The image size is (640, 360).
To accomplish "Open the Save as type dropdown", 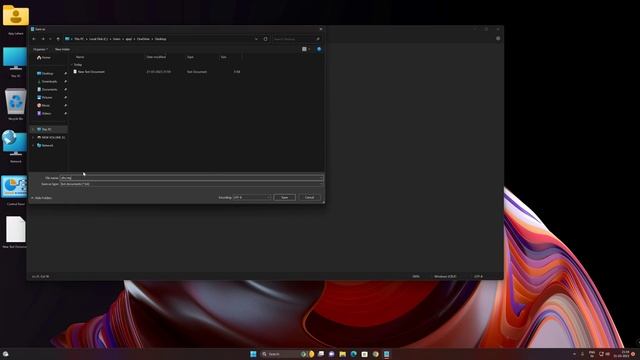I will (x=191, y=184).
